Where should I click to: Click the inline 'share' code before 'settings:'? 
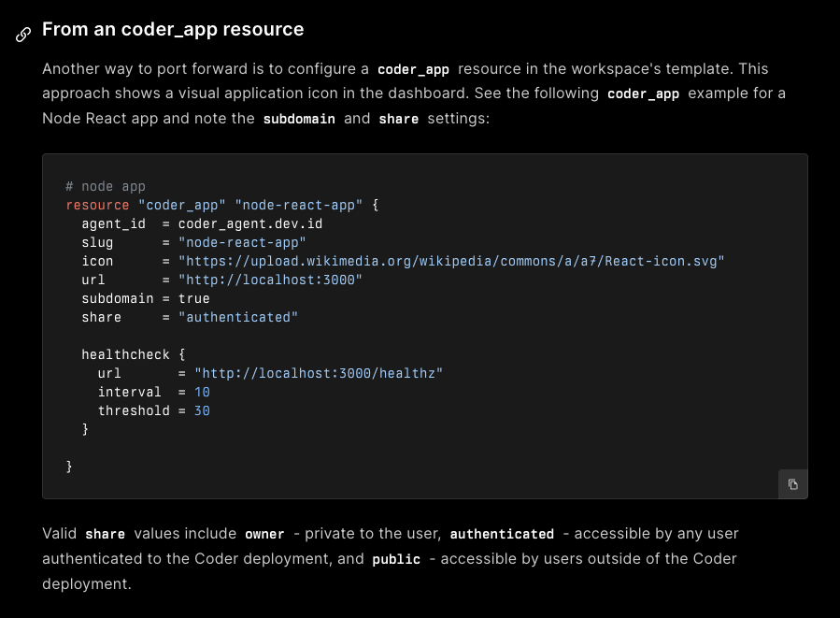398,120
